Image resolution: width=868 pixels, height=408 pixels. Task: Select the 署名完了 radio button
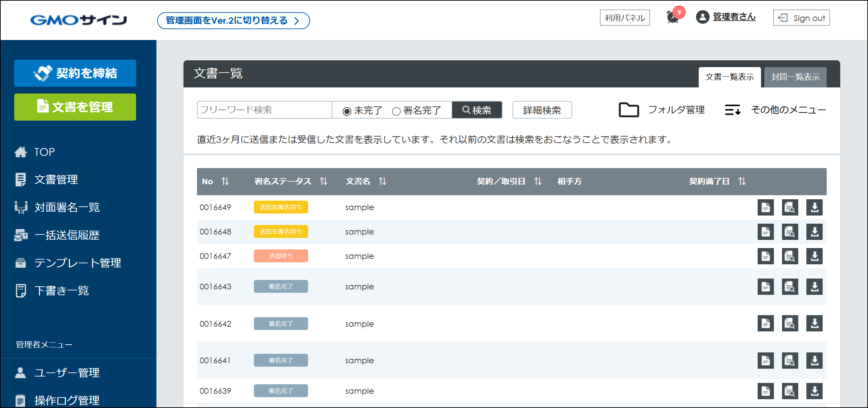tap(396, 111)
